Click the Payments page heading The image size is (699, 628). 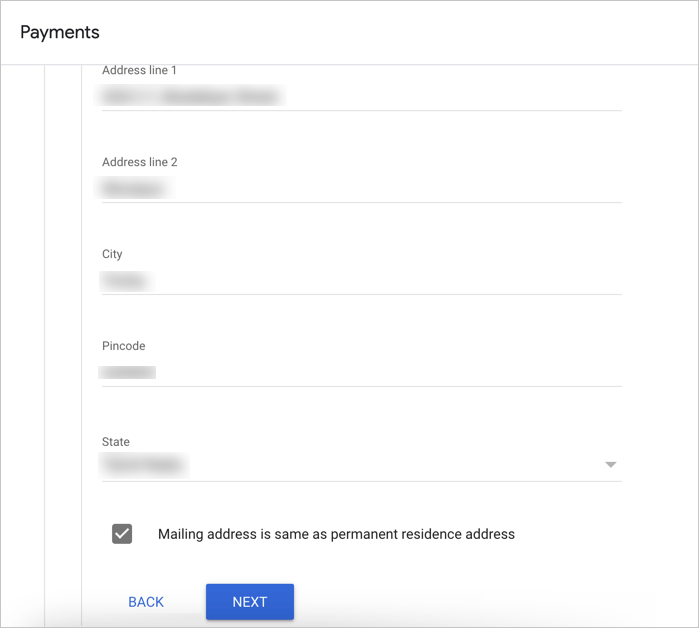coord(60,32)
